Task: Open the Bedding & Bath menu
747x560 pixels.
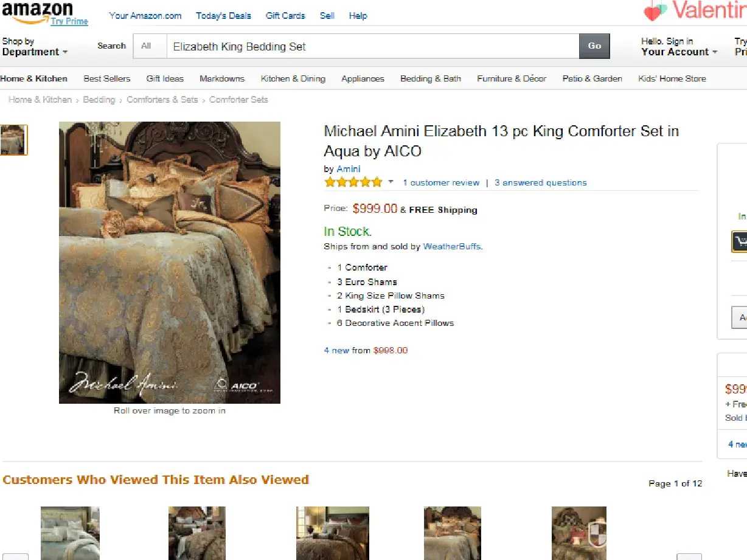Action: pyautogui.click(x=430, y=78)
